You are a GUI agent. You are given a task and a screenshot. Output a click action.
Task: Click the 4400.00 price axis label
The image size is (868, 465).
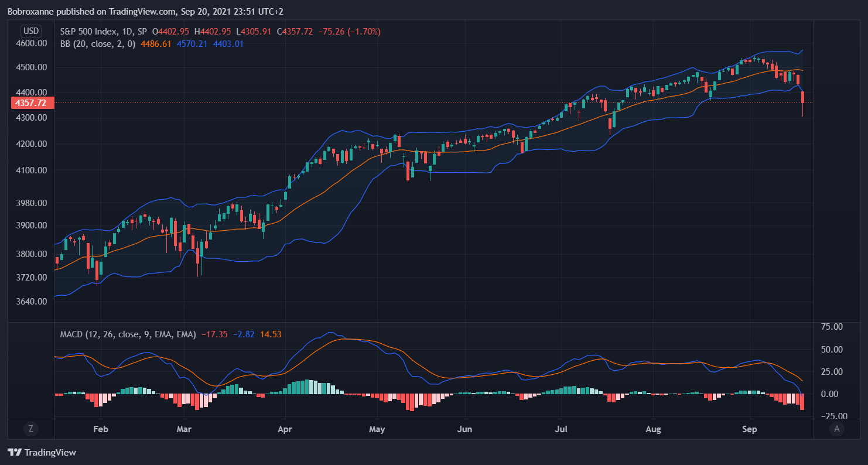[31, 93]
